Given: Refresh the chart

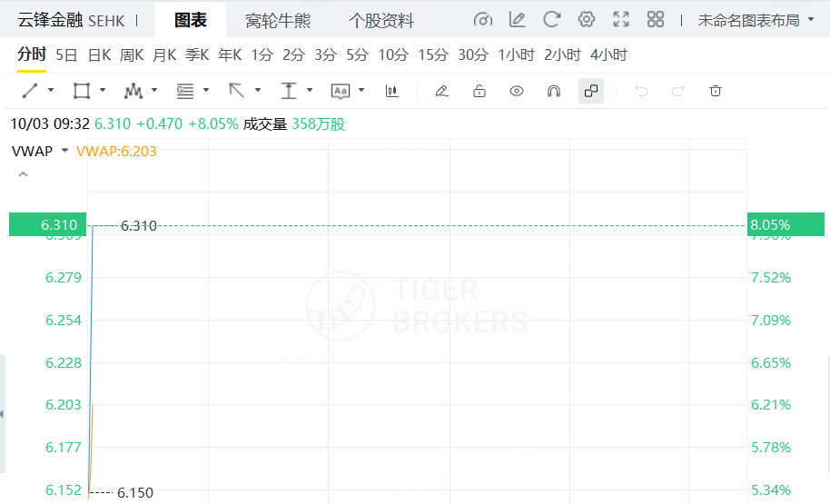Looking at the screenshot, I should click(551, 20).
